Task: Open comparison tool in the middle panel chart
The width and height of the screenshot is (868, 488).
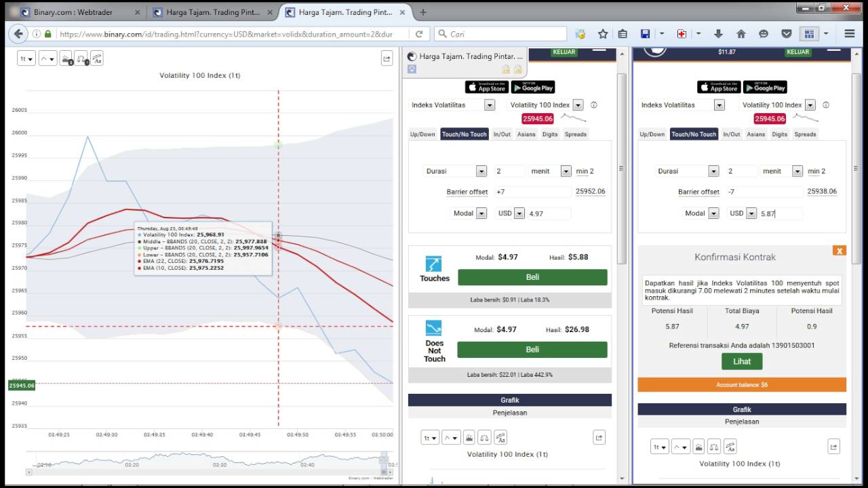Action: (x=484, y=437)
